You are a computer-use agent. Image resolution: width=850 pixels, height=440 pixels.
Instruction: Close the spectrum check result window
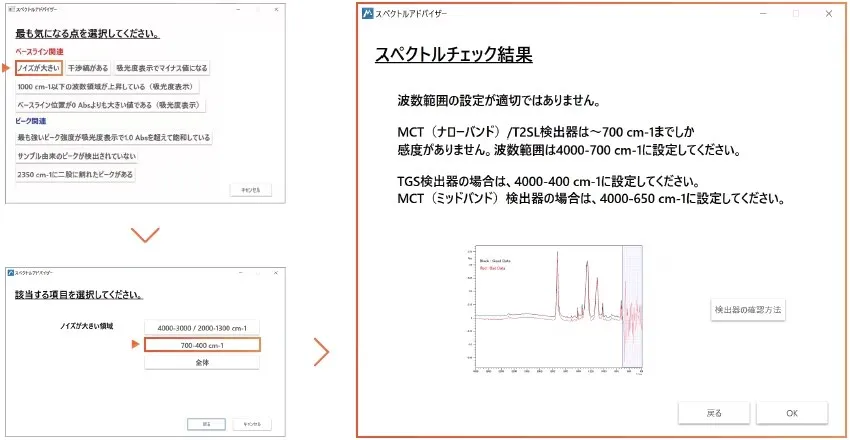pos(828,14)
